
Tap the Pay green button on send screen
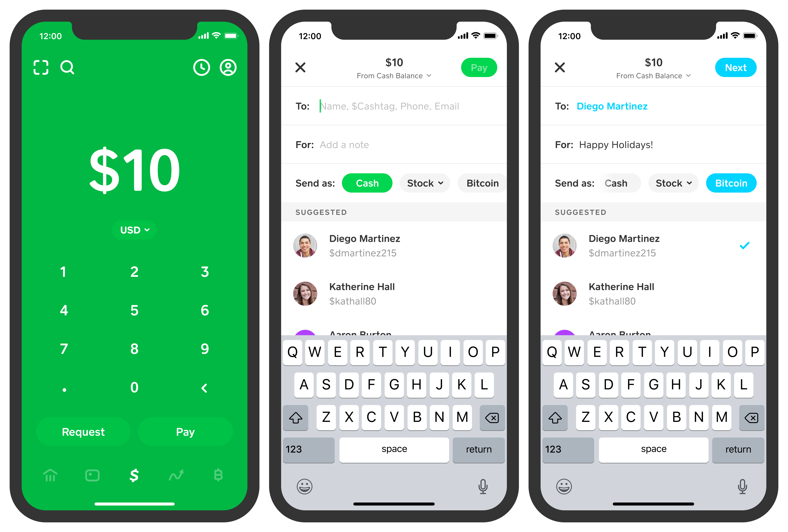480,66
